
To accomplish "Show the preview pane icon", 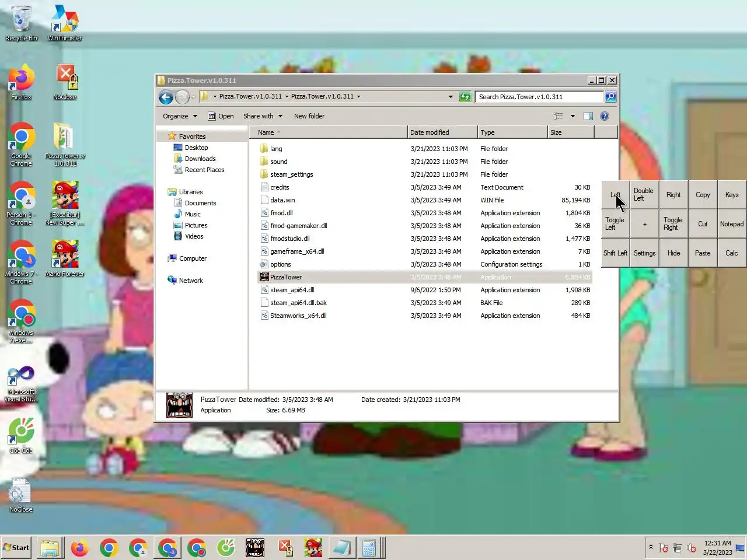I will coord(588,116).
